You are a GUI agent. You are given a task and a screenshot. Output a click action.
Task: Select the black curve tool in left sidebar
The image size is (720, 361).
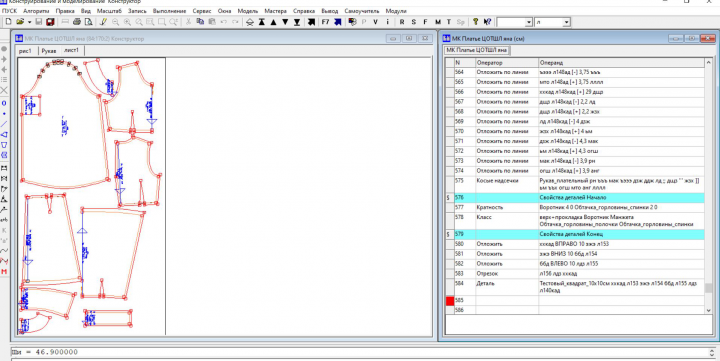[4, 251]
